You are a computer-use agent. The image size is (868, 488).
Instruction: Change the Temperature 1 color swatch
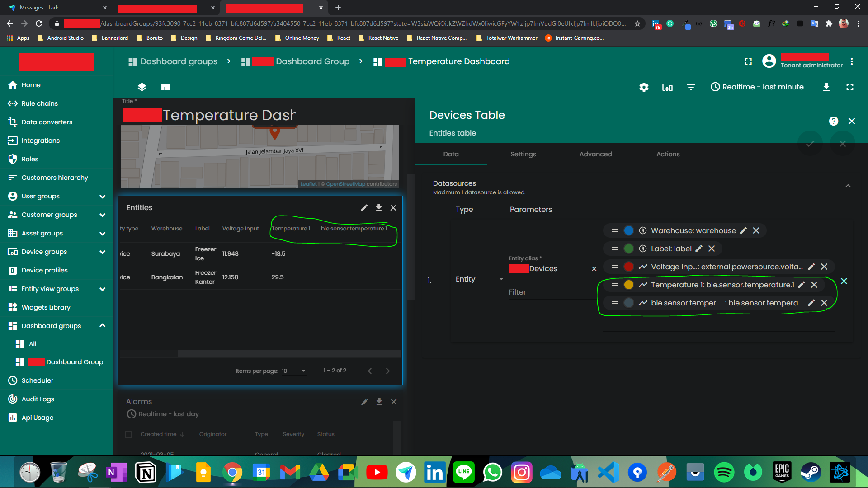(628, 285)
